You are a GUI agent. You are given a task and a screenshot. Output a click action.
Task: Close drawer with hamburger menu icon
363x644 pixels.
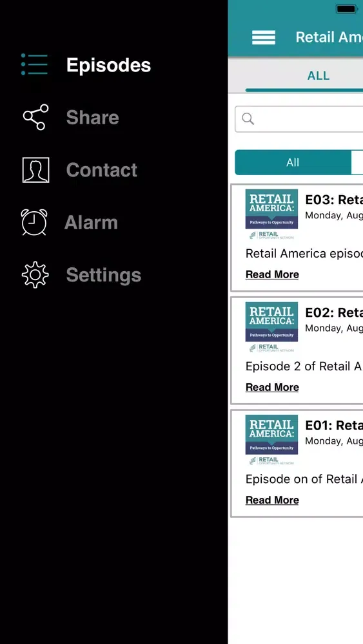tap(264, 37)
